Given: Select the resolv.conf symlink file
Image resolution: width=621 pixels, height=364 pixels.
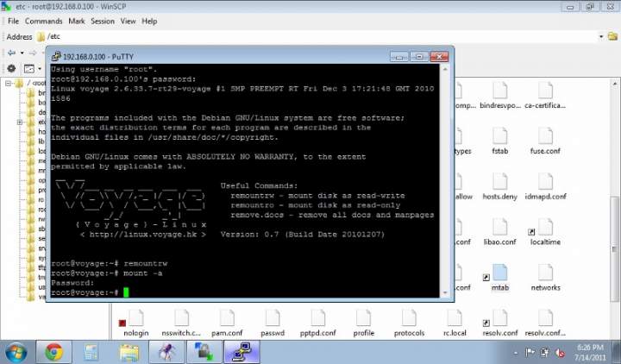Looking at the screenshot, I should pos(499,323).
